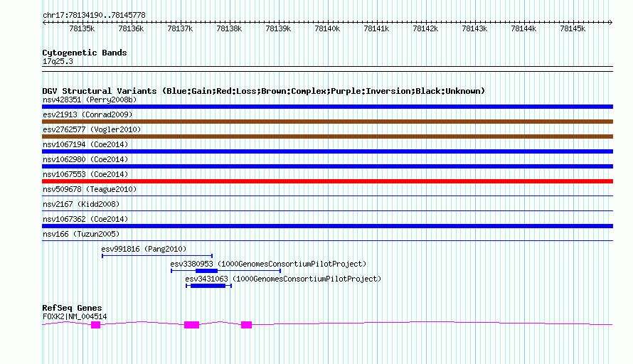Click the blue gain bar under nsv428351
The height and width of the screenshot is (364, 633).
[327, 107]
